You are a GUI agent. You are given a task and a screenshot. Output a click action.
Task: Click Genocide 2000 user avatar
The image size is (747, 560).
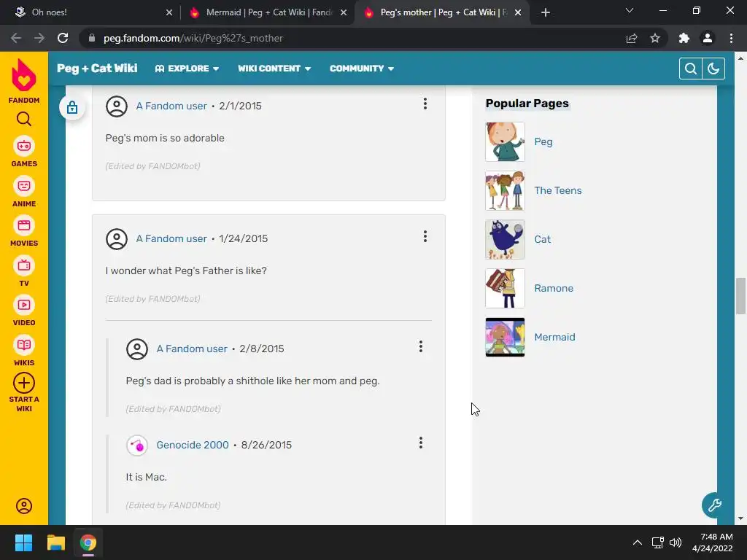click(x=136, y=446)
